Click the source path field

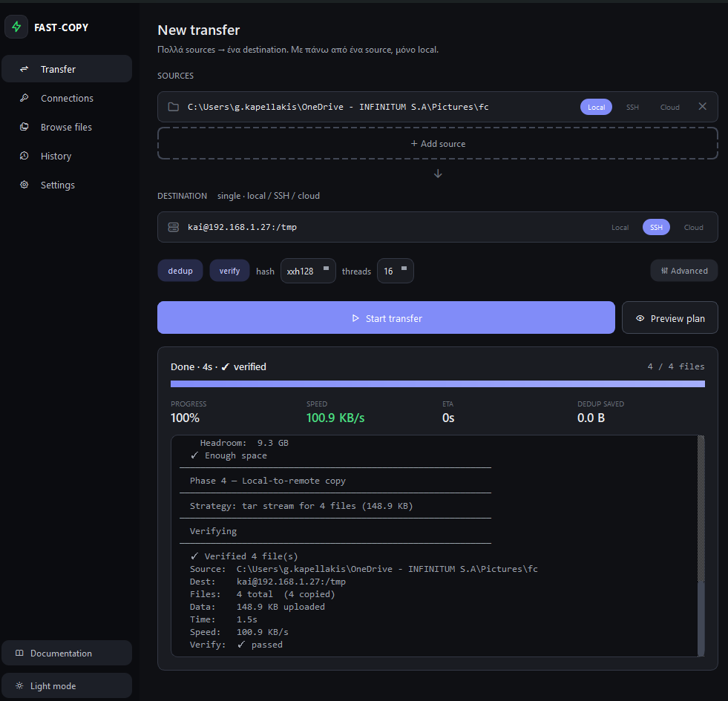coord(338,107)
